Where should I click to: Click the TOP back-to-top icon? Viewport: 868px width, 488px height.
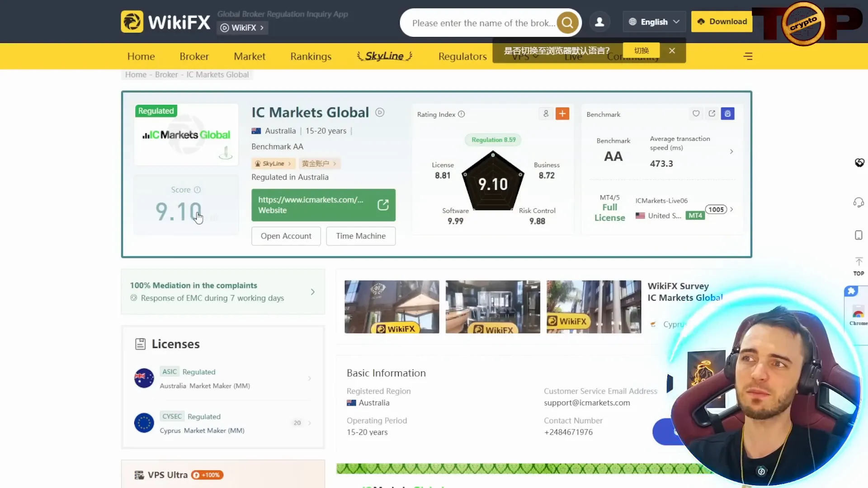[859, 267]
